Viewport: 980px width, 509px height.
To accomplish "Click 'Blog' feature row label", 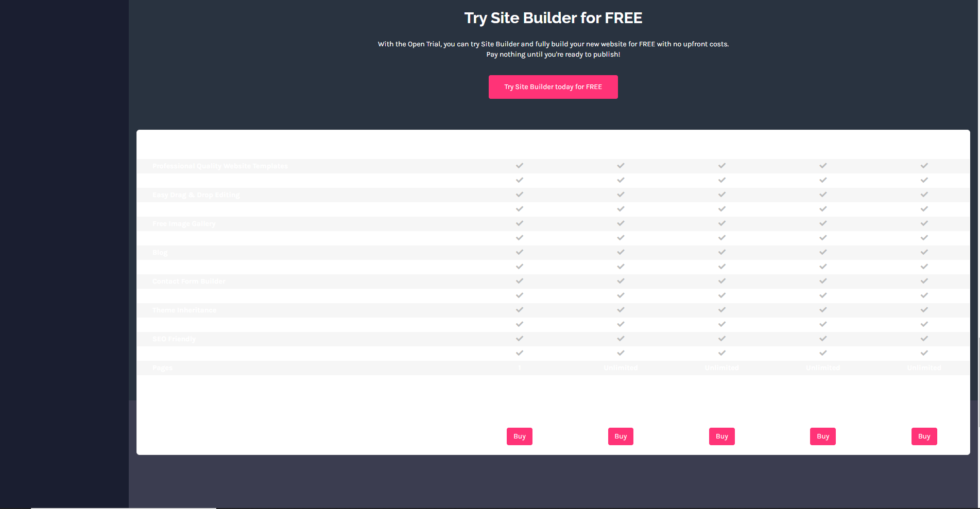I will click(160, 253).
